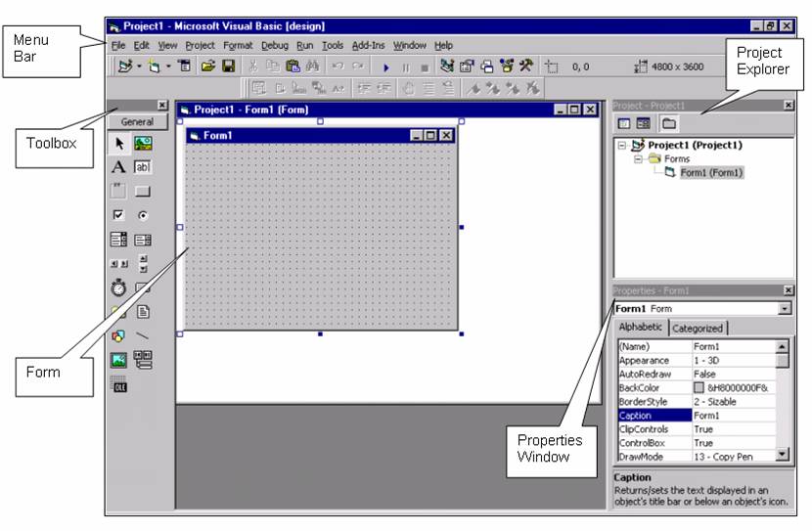The width and height of the screenshot is (812, 531).
Task: Pick the Label control tool
Action: (x=118, y=167)
